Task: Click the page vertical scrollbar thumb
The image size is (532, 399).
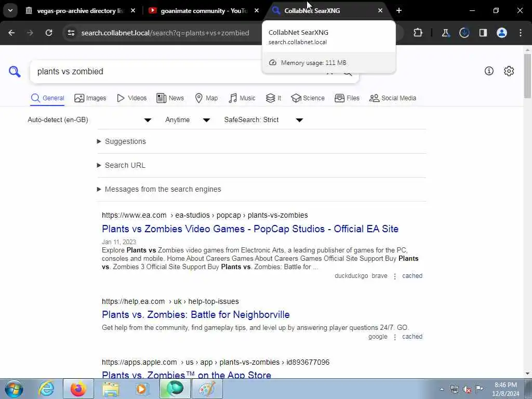Action: click(x=528, y=76)
